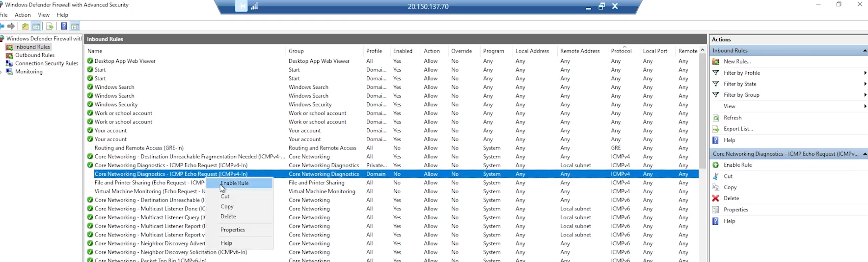Select Outbound Rules in the console tree
Image resolution: width=868 pixels, height=262 pixels.
34,55
